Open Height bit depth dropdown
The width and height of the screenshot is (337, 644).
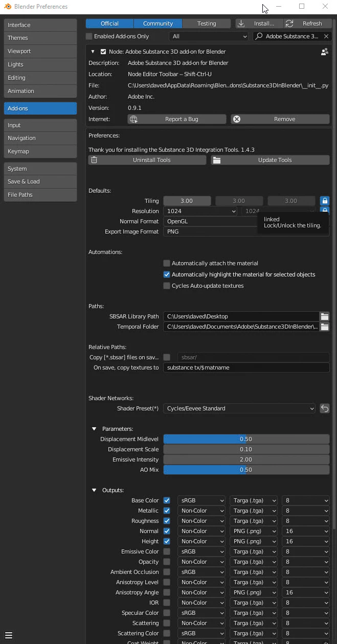(x=305, y=541)
